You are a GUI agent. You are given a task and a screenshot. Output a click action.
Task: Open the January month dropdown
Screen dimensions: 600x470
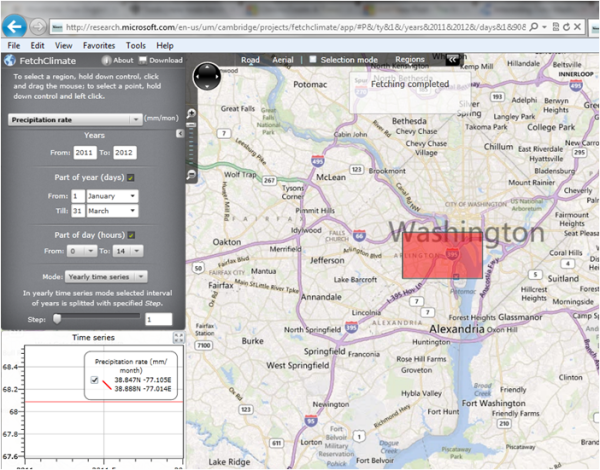[112, 196]
